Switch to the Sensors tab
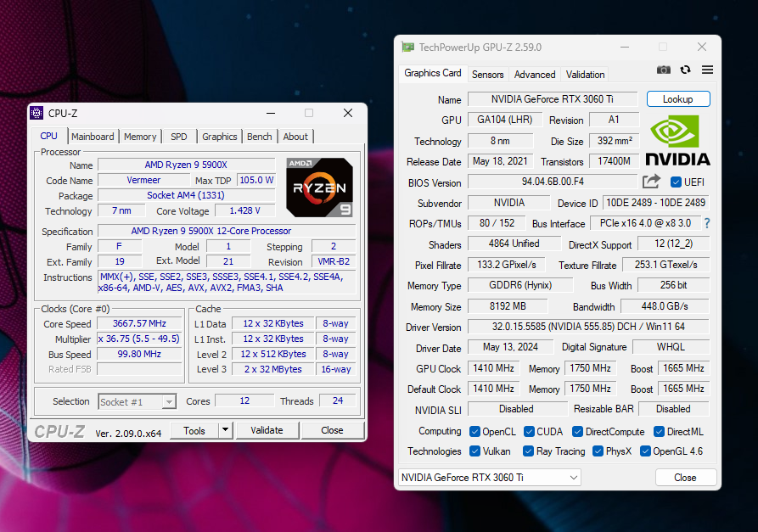 point(488,75)
